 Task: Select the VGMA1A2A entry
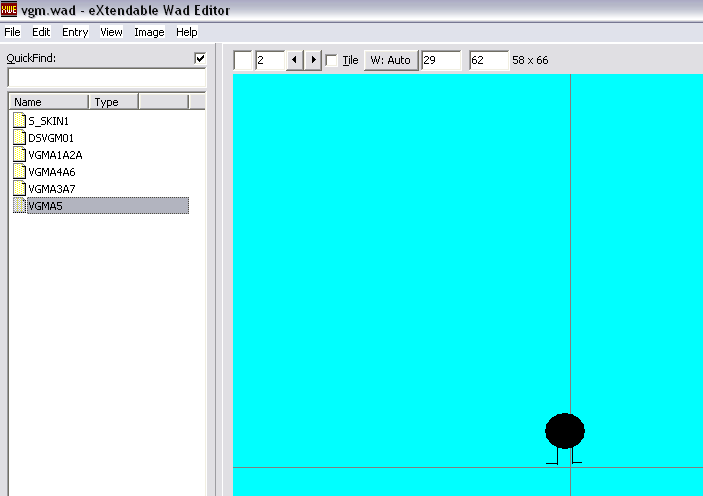pyautogui.click(x=55, y=155)
